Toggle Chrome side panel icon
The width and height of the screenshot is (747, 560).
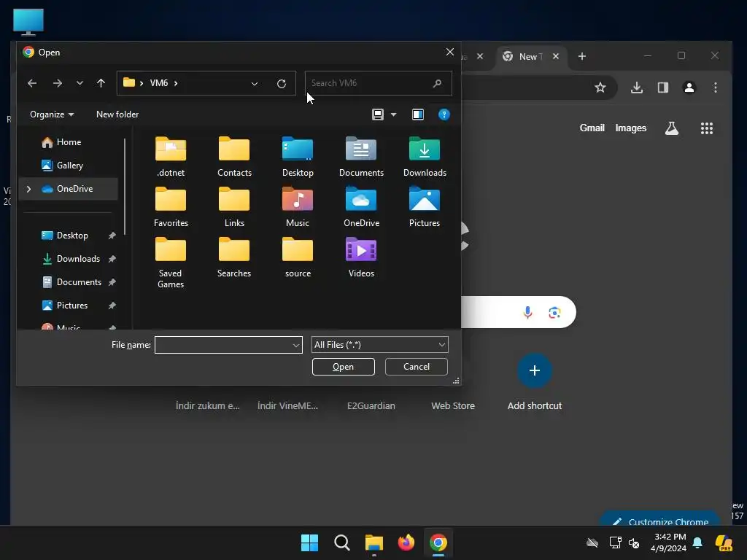click(662, 87)
